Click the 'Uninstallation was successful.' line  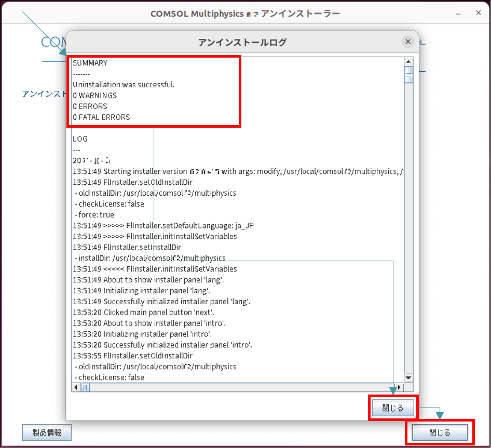click(124, 85)
